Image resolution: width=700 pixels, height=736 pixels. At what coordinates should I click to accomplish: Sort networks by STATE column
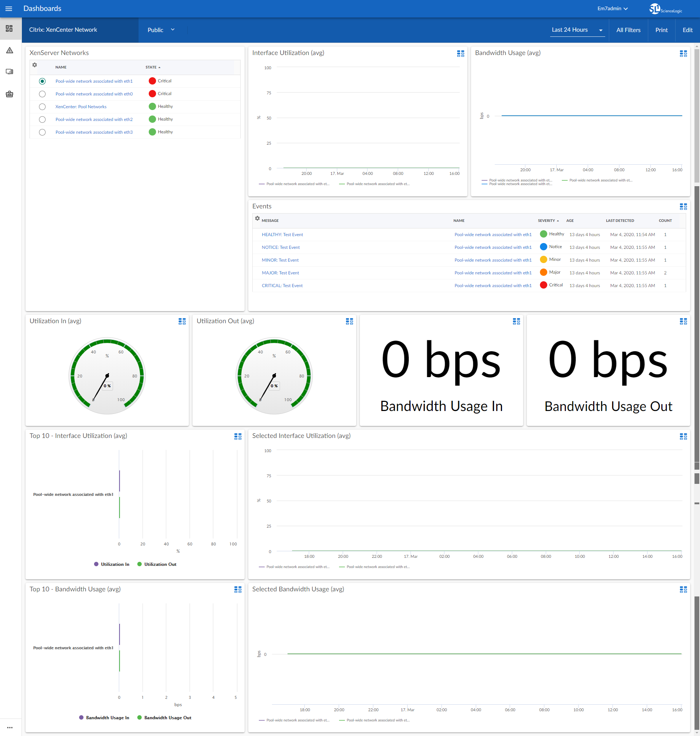[153, 67]
